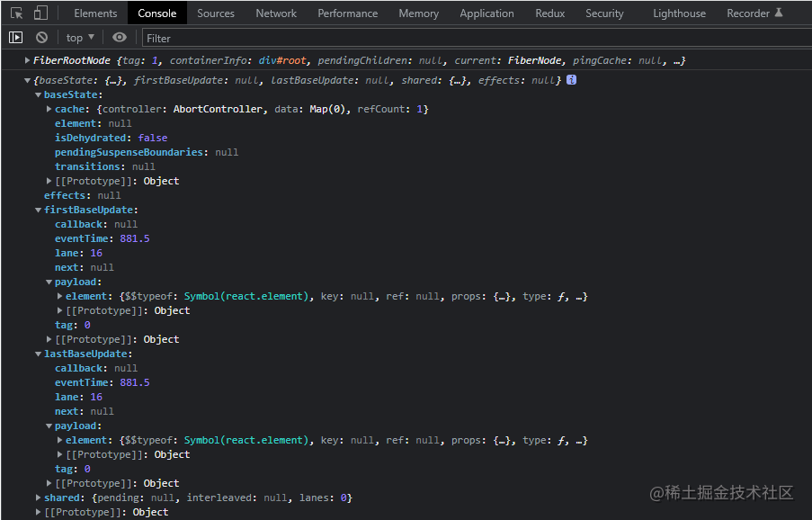Select lane: 16 under firstBaseUpdate
This screenshot has width=812, height=520.
click(x=79, y=254)
